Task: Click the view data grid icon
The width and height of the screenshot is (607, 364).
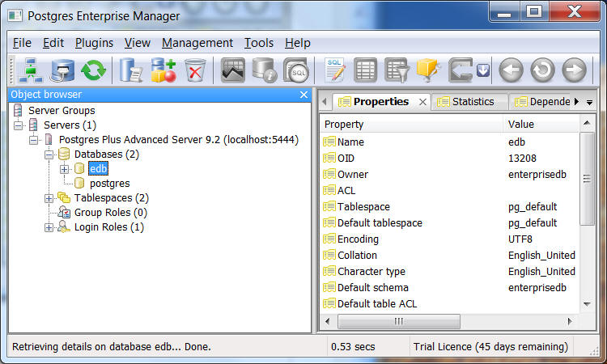Action: [x=365, y=70]
